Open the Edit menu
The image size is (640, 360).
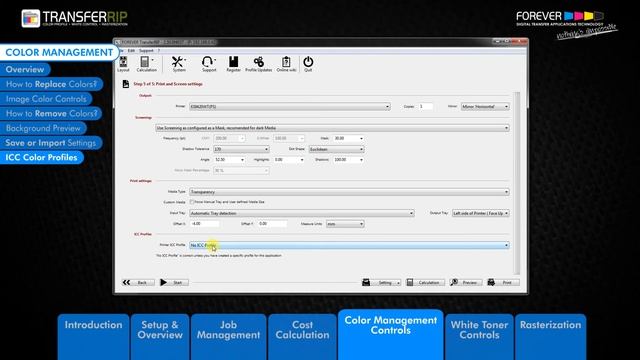[131, 51]
